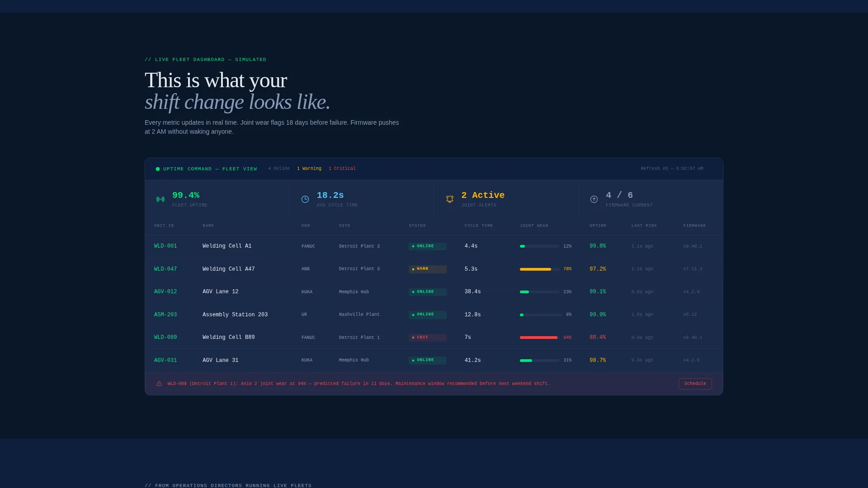Click ONLINE status badge for Welding Cell A1
The image size is (868, 488).
click(x=427, y=246)
